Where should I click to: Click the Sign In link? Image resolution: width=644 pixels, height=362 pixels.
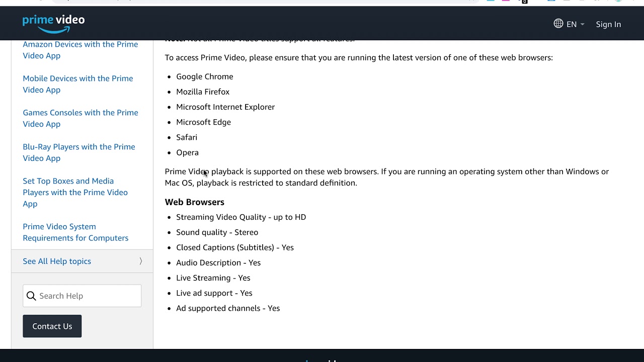[x=608, y=24]
